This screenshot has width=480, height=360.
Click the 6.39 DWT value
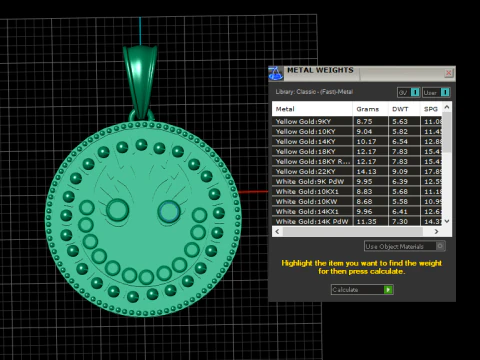(400, 181)
